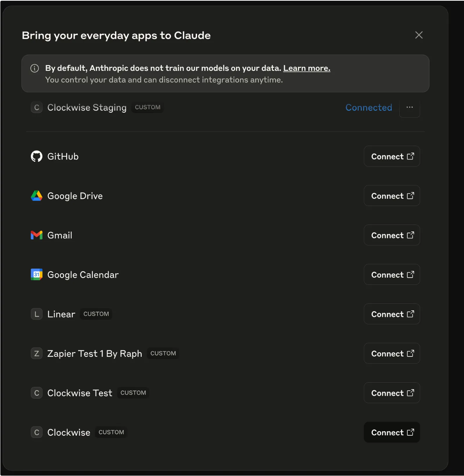
Task: Click the Linear label text
Action: [61, 314]
